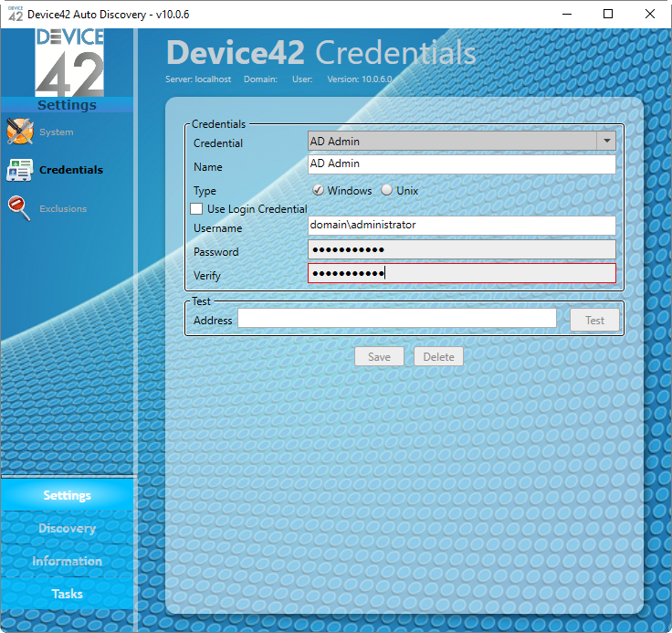Click the User: header label
This screenshot has height=633, width=672.
[302, 79]
